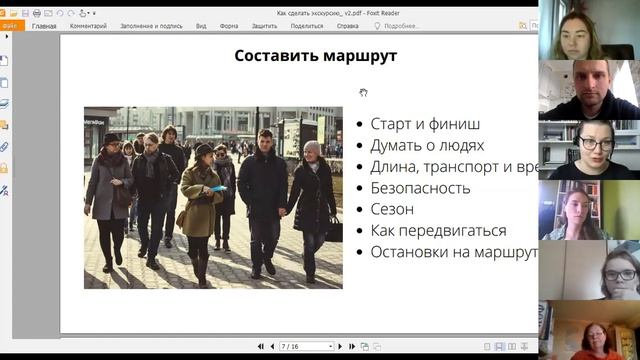640x360 pixels.
Task: Open the quick access customize dropdown arrow
Action: pyautogui.click(x=94, y=13)
